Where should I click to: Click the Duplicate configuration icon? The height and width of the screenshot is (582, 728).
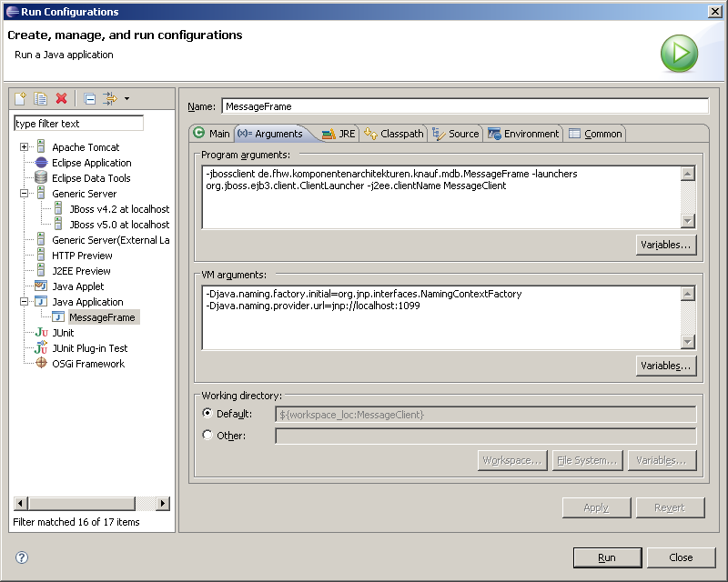click(x=40, y=98)
